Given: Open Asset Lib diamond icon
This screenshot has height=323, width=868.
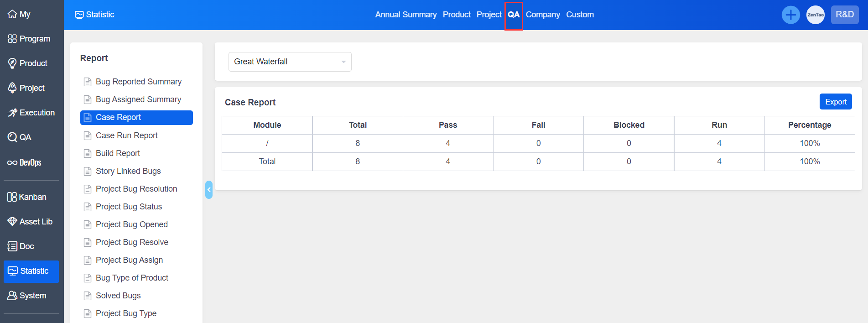Looking at the screenshot, I should click(12, 222).
